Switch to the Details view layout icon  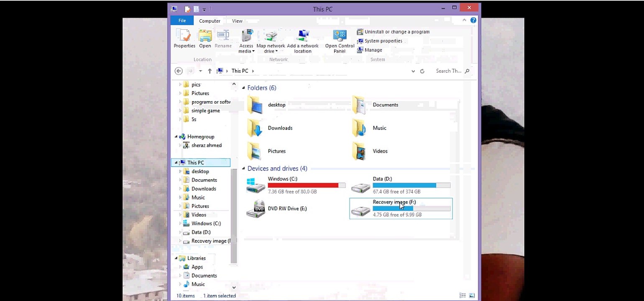[463, 296]
